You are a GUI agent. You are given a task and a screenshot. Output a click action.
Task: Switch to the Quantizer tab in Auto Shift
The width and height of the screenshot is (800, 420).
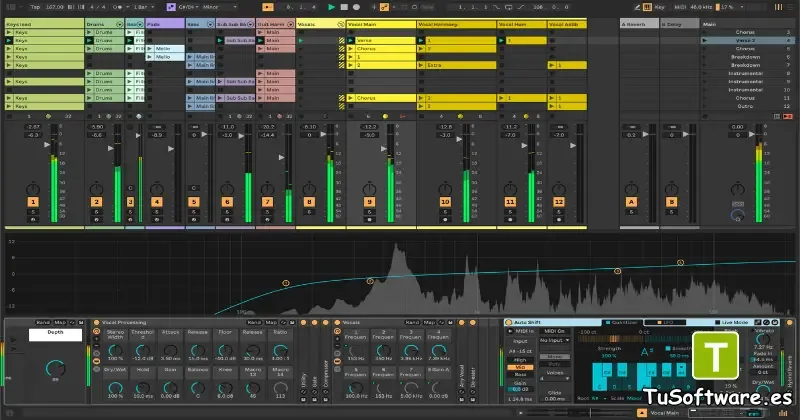[622, 323]
